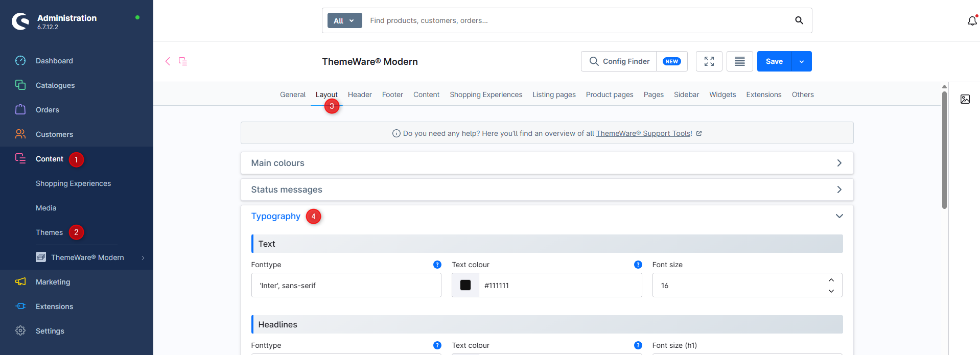Click the external link icon after Support Tools

pos(699,133)
